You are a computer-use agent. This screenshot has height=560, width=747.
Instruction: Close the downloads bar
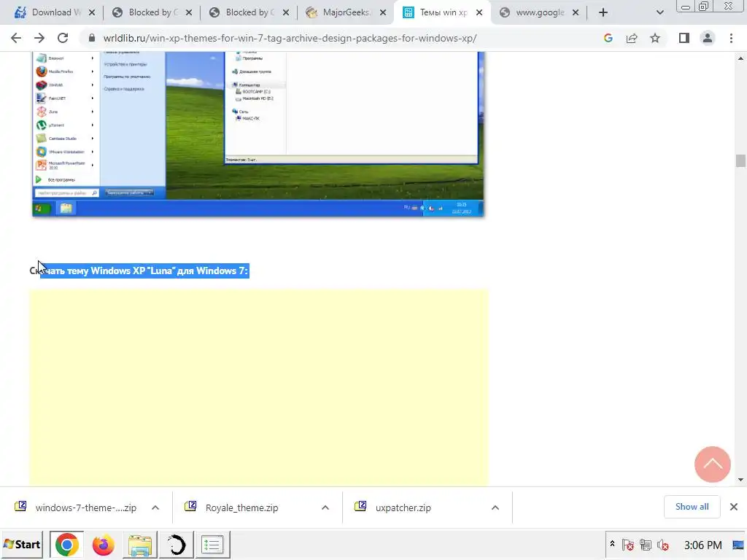[734, 507]
